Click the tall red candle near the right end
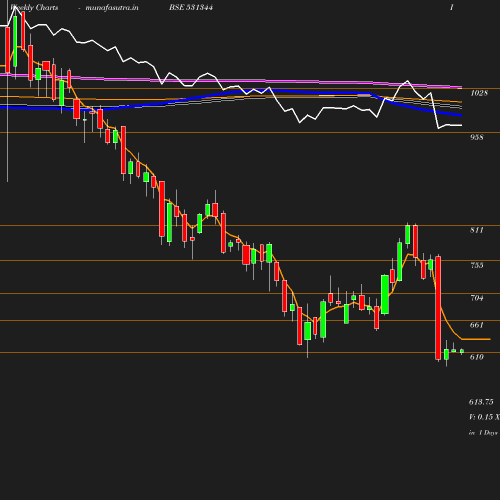500x500 pixels. click(x=438, y=308)
